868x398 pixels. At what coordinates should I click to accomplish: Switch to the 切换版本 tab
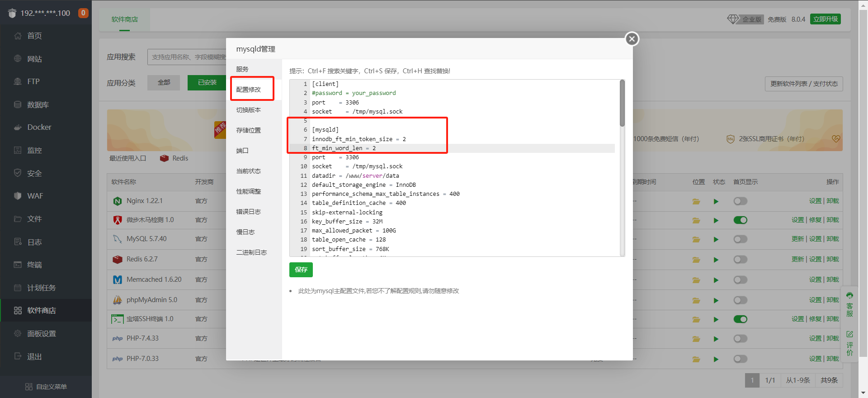tap(249, 110)
